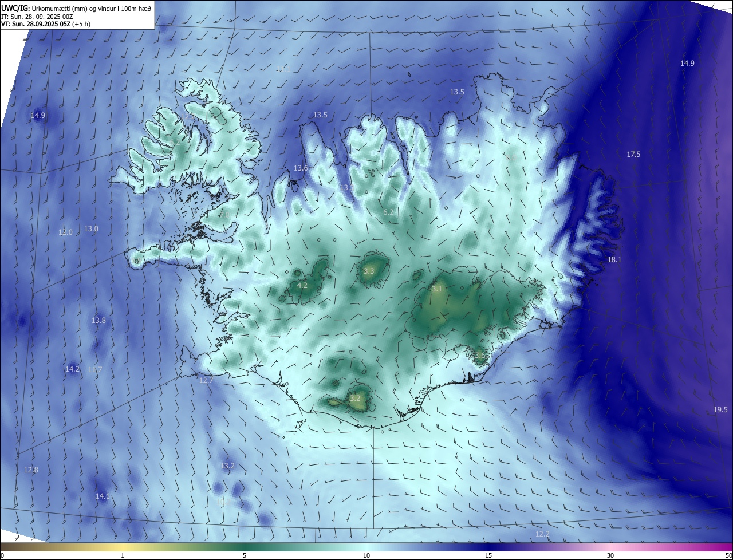Click the 17.5 value east of Iceland
Image resolution: width=733 pixels, height=560 pixels.
coord(633,155)
